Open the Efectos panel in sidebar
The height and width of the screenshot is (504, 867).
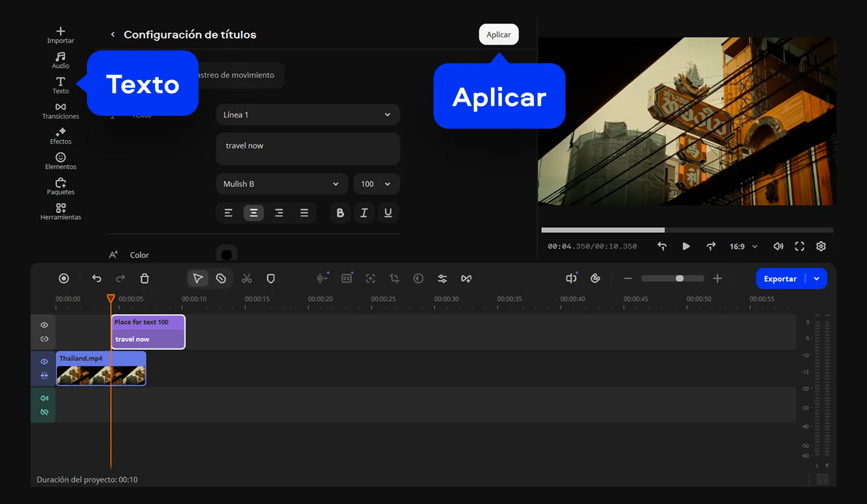(61, 136)
